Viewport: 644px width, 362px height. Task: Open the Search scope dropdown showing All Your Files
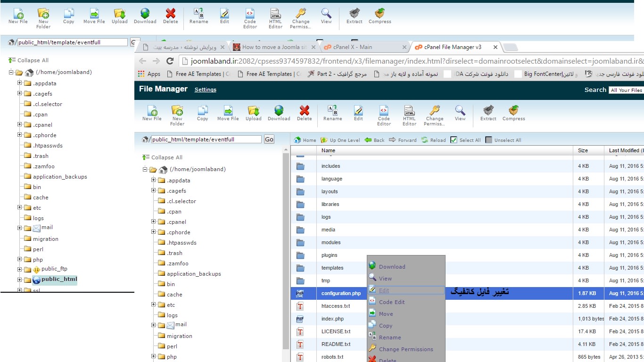626,90
